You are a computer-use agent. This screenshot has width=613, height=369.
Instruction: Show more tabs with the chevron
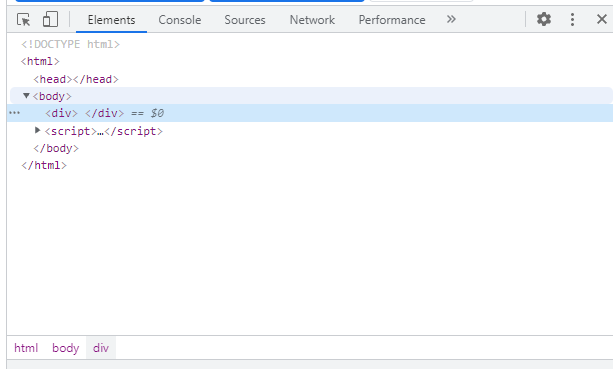click(x=451, y=19)
